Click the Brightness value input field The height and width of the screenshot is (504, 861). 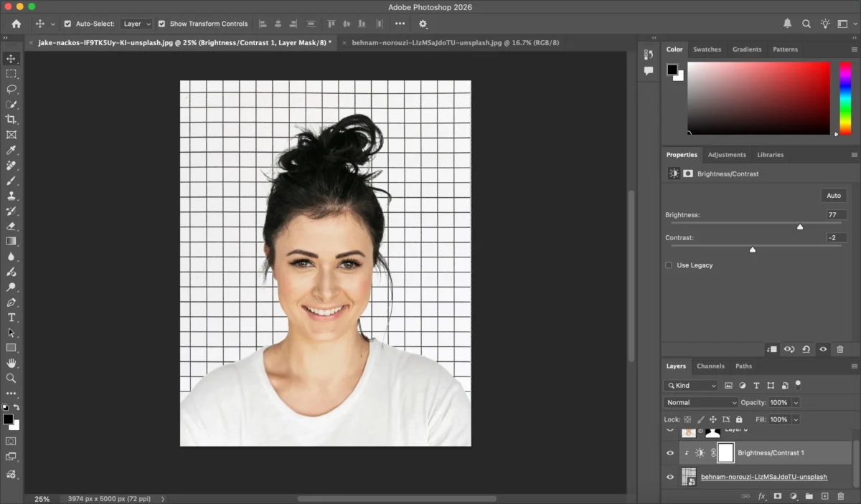(x=835, y=215)
